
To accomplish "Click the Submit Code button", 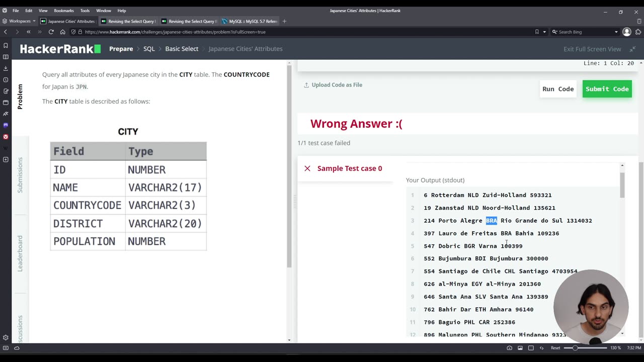I will point(607,89).
